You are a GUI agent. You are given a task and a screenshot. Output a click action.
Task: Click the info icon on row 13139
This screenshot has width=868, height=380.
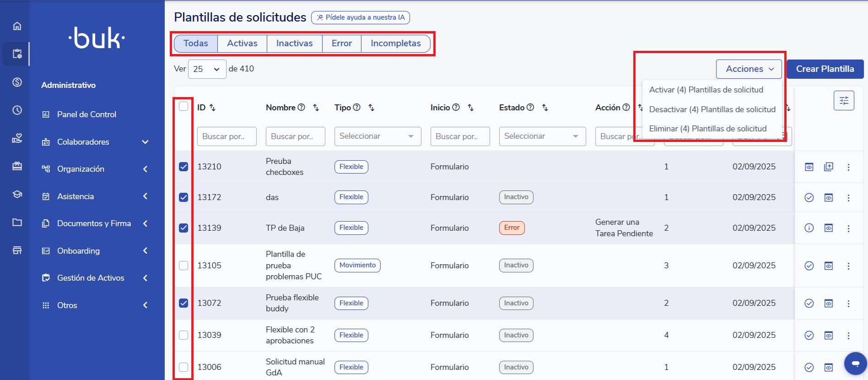pyautogui.click(x=809, y=228)
